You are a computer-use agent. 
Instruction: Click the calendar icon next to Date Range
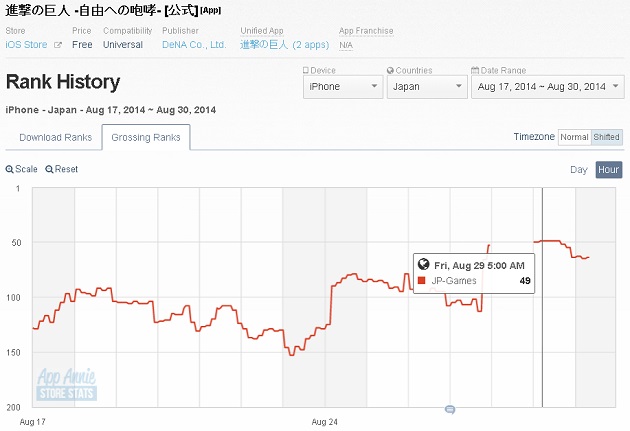point(475,70)
